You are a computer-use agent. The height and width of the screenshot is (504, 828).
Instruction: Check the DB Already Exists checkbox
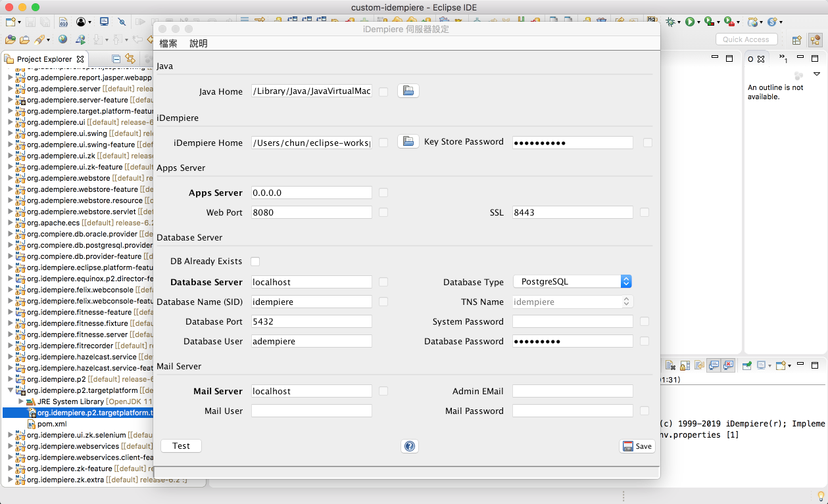[255, 261]
